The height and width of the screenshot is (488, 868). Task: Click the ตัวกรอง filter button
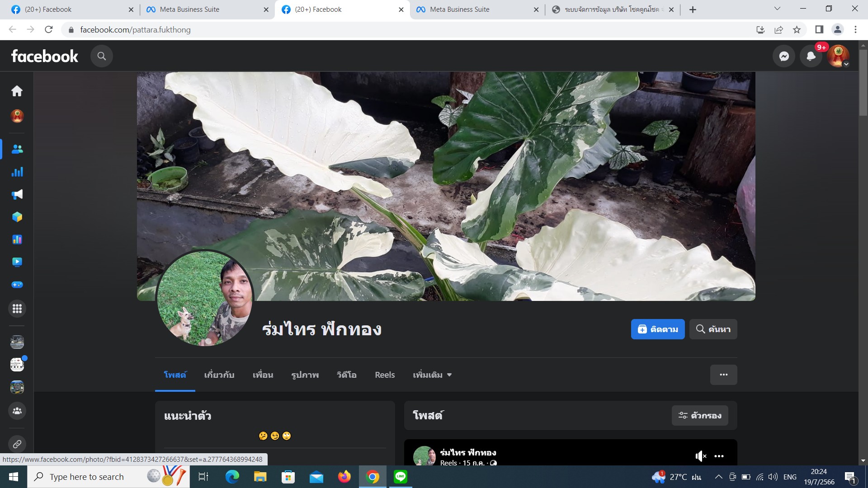(699, 415)
